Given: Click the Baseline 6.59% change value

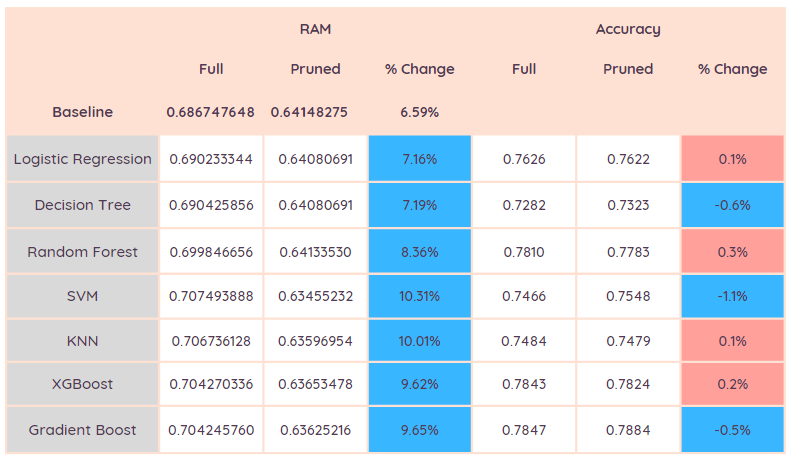Looking at the screenshot, I should (x=419, y=112).
